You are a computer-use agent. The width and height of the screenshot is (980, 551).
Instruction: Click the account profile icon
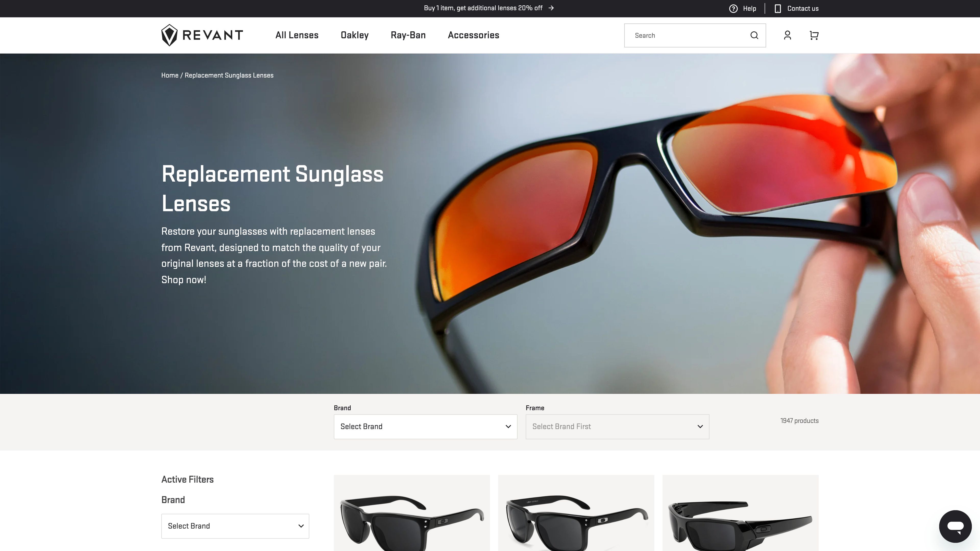click(787, 35)
